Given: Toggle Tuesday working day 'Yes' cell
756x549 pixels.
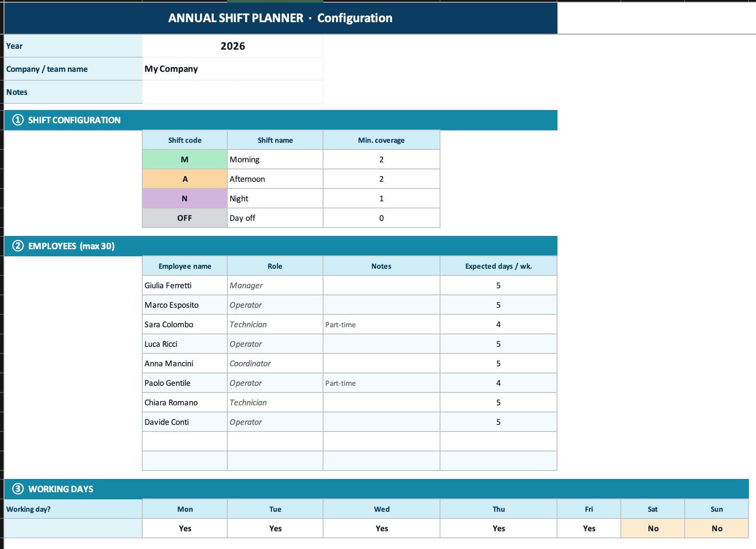Looking at the screenshot, I should click(275, 529).
